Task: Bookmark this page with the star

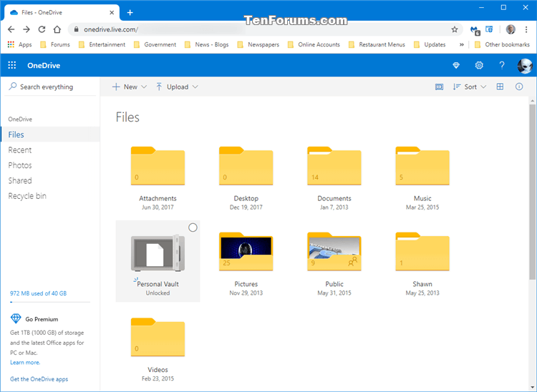Action: tap(455, 29)
